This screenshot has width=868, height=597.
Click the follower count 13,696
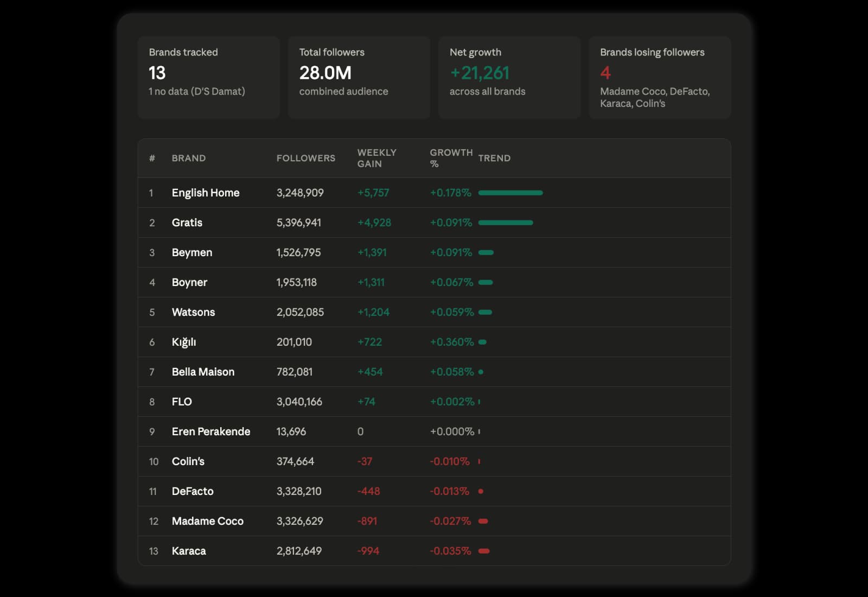click(x=291, y=431)
